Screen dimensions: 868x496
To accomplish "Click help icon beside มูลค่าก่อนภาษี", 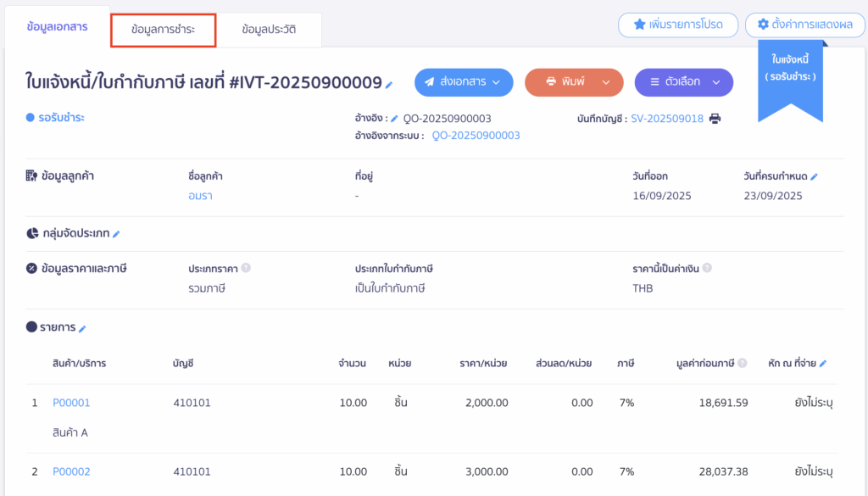I will (743, 364).
